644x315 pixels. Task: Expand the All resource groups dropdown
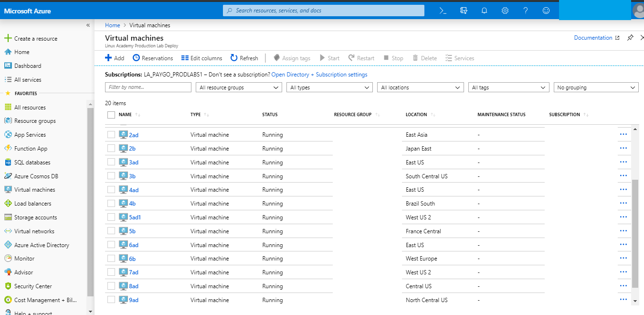pyautogui.click(x=239, y=87)
